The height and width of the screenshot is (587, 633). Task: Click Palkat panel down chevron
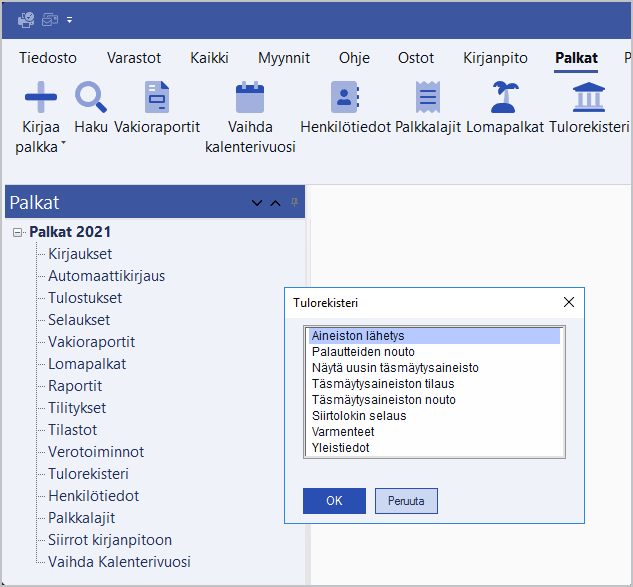tap(257, 203)
